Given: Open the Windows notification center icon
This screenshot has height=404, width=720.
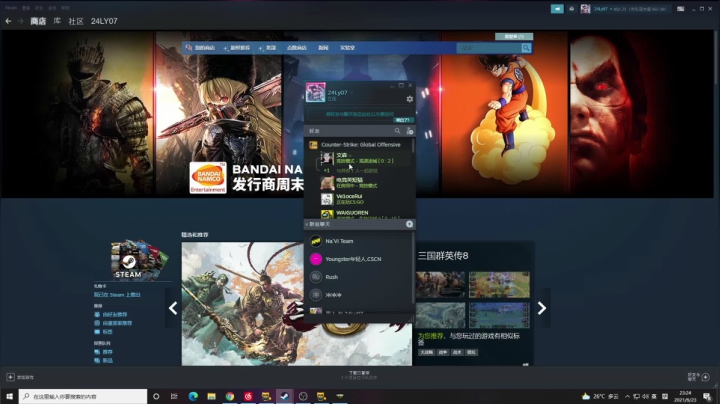Looking at the screenshot, I should (x=707, y=397).
